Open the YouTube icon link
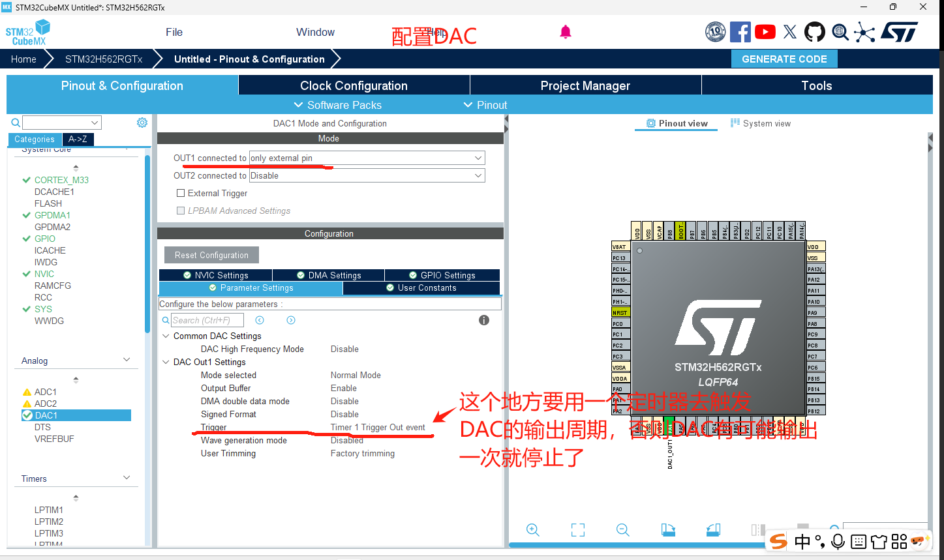Viewport: 944px width, 560px height. point(765,31)
